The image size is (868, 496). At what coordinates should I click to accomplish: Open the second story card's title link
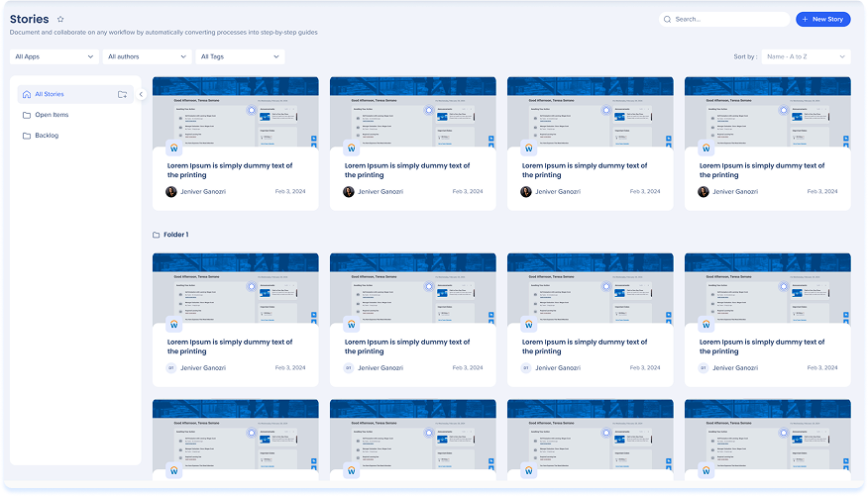point(407,169)
